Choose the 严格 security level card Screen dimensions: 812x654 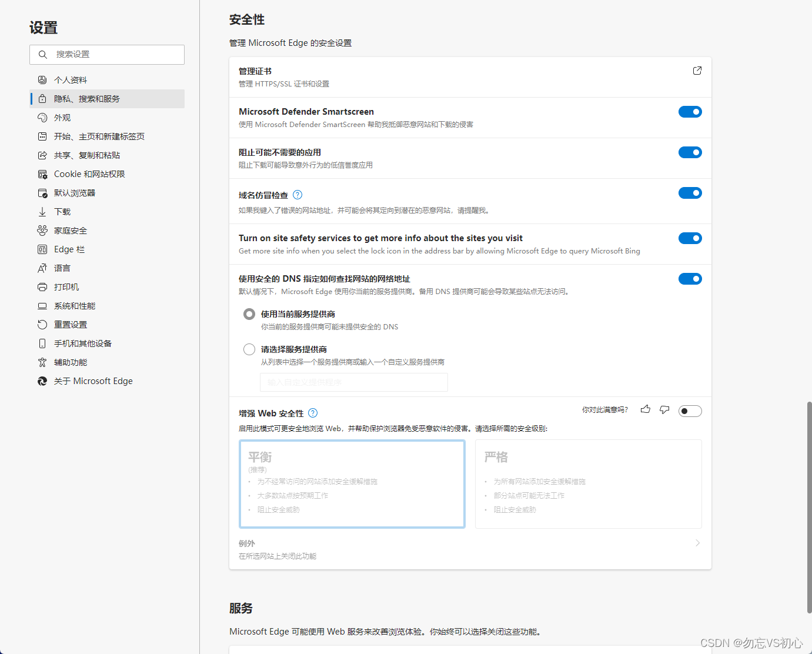pos(588,484)
